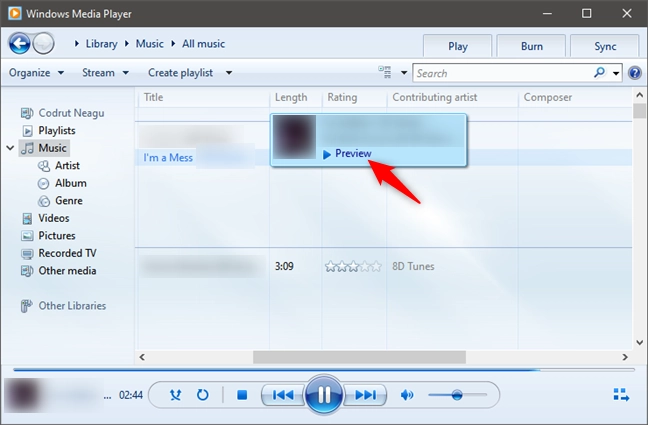Screen dimensions: 648x425
Task: Set star rating for 3:09 track
Action: 353,267
